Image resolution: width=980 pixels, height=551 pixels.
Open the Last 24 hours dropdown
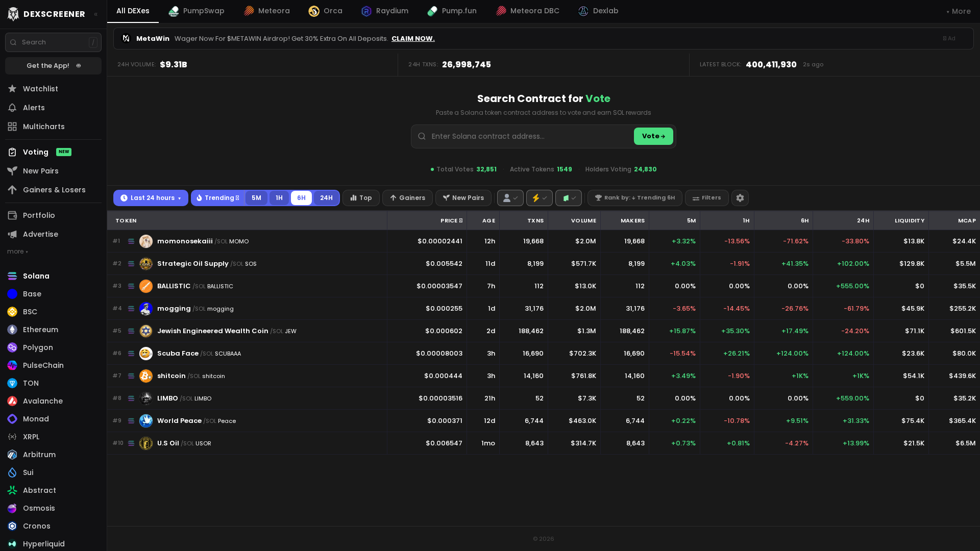151,198
